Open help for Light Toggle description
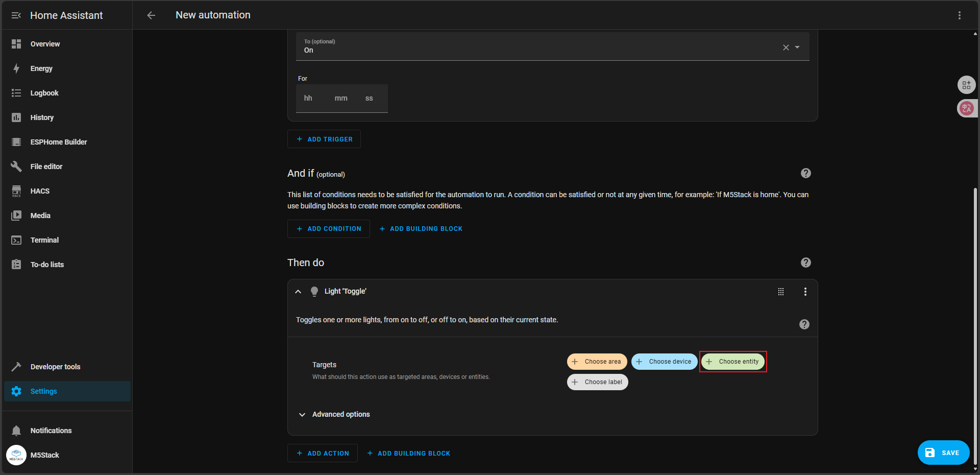This screenshot has width=980, height=475. (x=804, y=324)
